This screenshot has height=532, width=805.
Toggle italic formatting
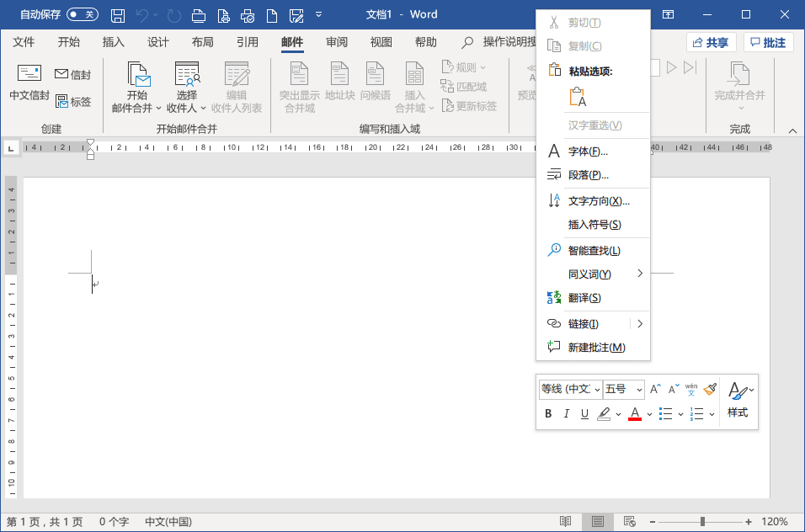click(568, 413)
